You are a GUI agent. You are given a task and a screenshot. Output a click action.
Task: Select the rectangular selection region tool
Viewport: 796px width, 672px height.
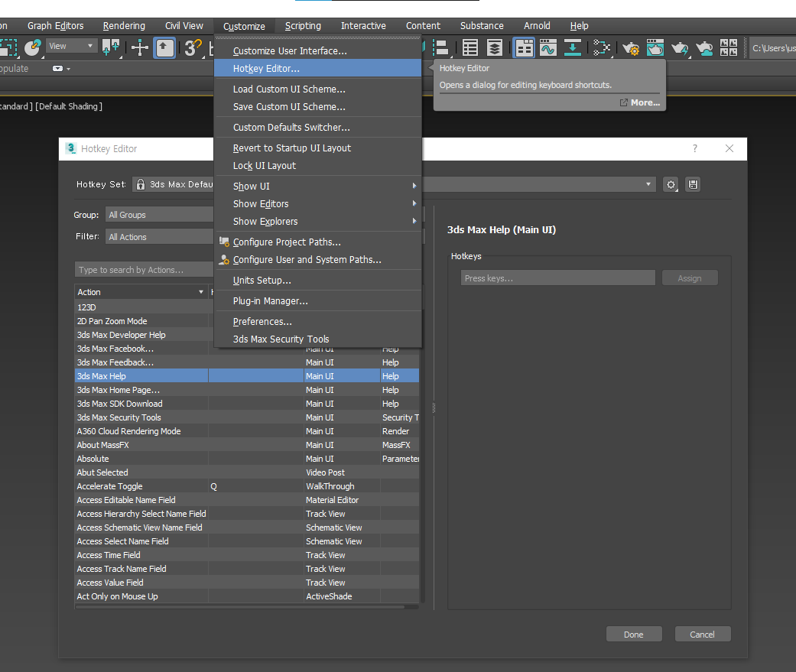click(x=8, y=47)
